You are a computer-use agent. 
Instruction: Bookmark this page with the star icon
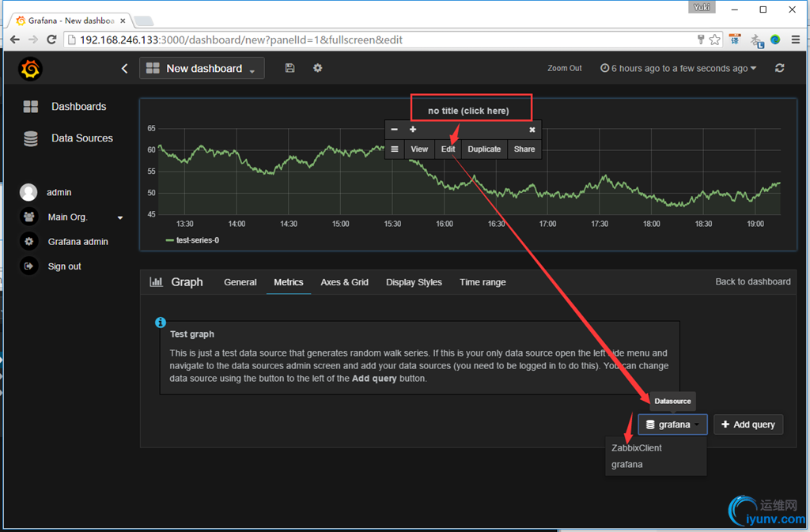pyautogui.click(x=714, y=40)
